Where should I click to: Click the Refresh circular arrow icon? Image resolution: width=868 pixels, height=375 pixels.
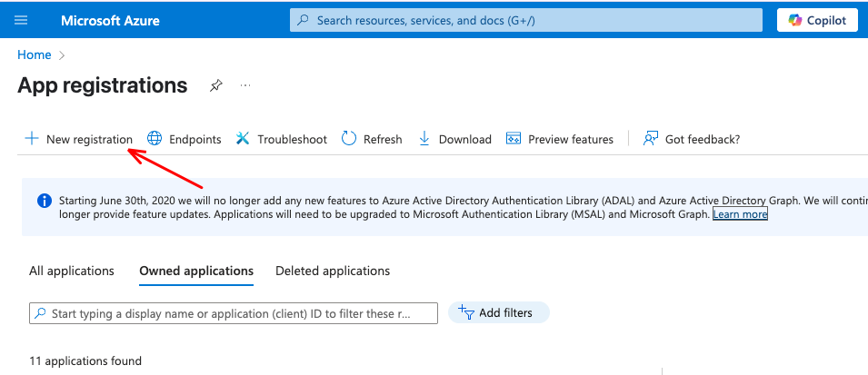coord(349,139)
